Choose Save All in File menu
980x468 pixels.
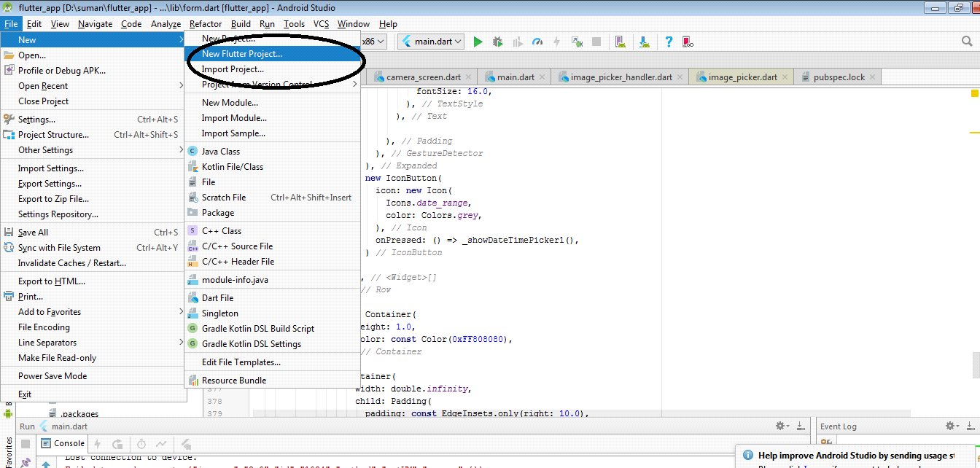pyautogui.click(x=92, y=232)
